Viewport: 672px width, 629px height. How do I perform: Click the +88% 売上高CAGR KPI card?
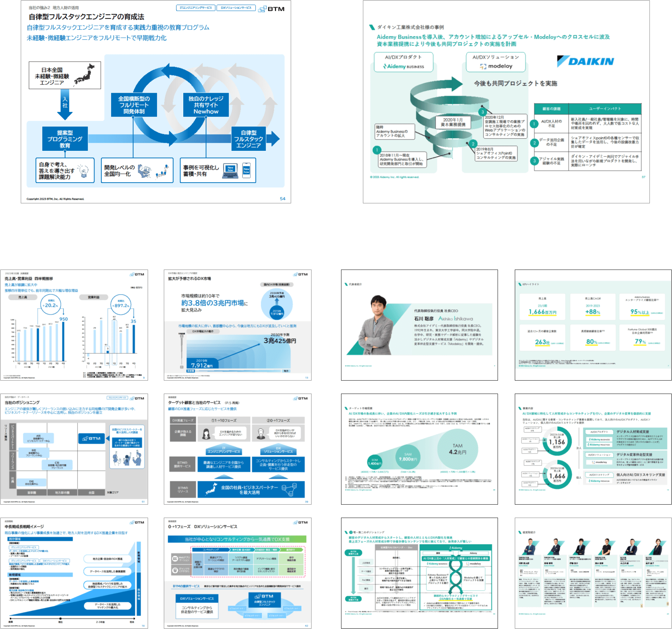[x=593, y=307]
